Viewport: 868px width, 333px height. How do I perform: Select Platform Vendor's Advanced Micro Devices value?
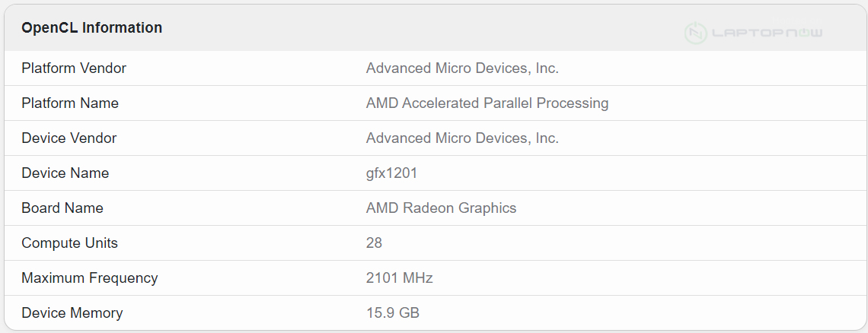(462, 68)
